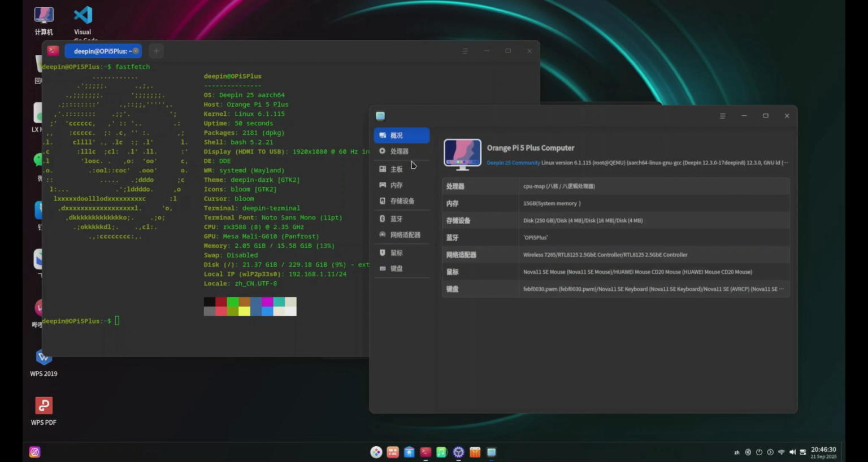Open the 内存 (Memory) category
868x462 pixels.
click(x=396, y=185)
